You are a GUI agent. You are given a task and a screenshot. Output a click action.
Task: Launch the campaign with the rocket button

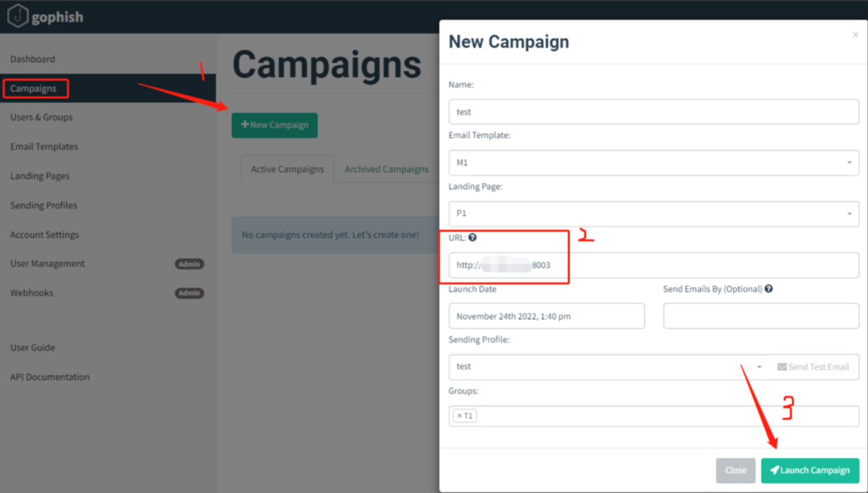coord(810,470)
